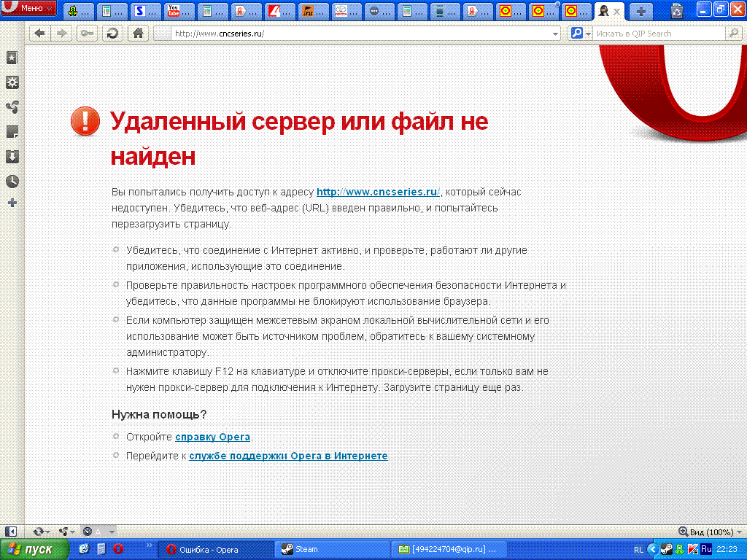Open the search engine selector dropdown

(588, 34)
